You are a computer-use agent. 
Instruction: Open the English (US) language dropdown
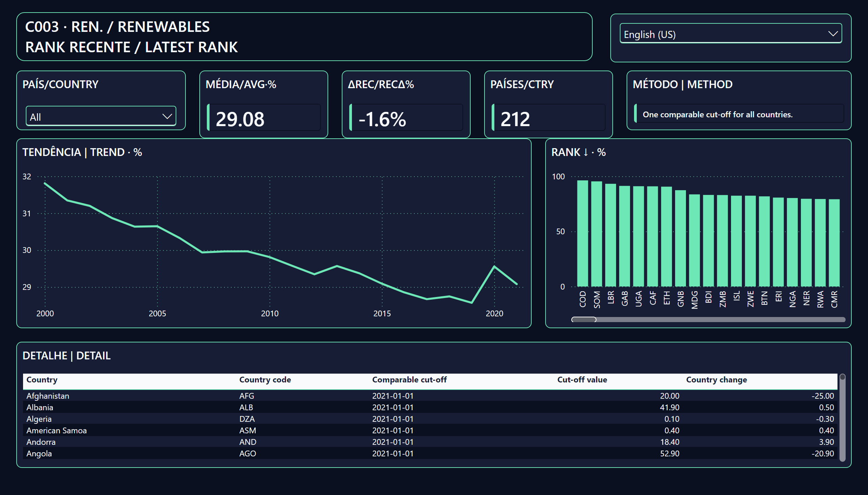tap(731, 34)
